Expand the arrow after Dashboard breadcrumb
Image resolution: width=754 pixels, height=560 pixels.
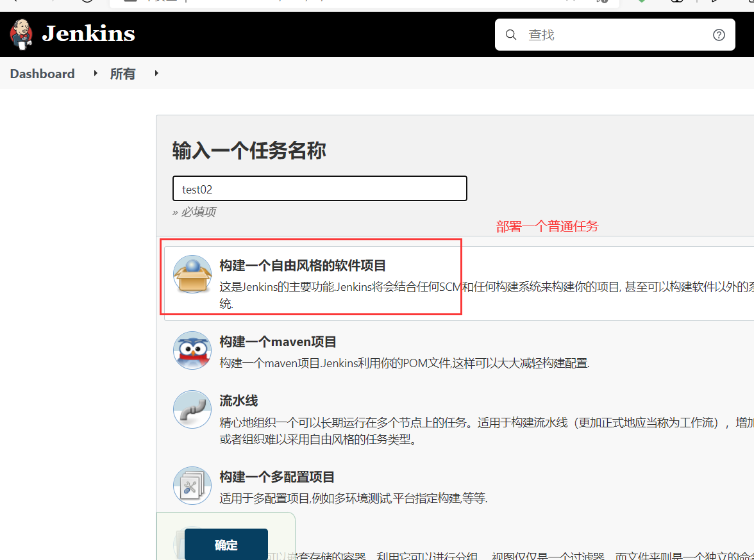click(x=95, y=73)
